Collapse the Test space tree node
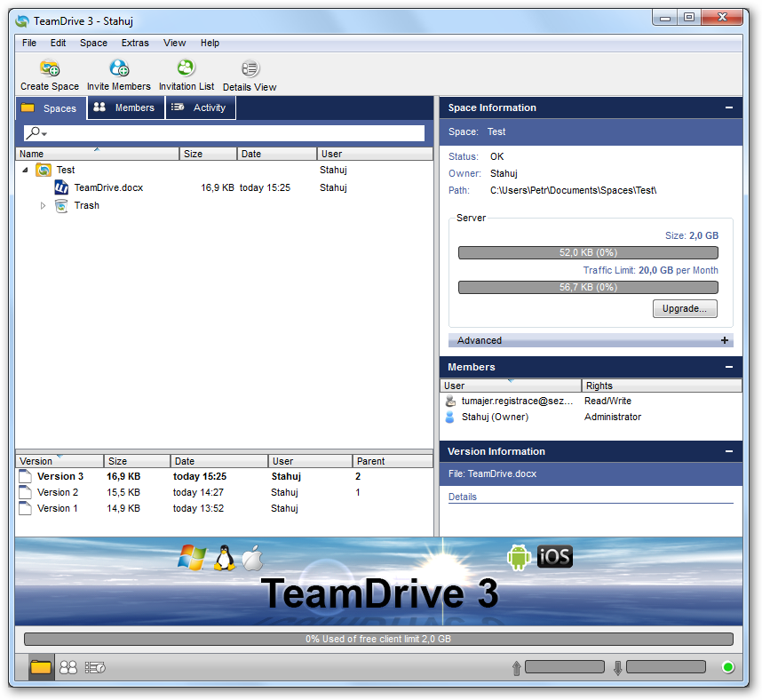Screen dimensions: 762x700 click(25, 171)
